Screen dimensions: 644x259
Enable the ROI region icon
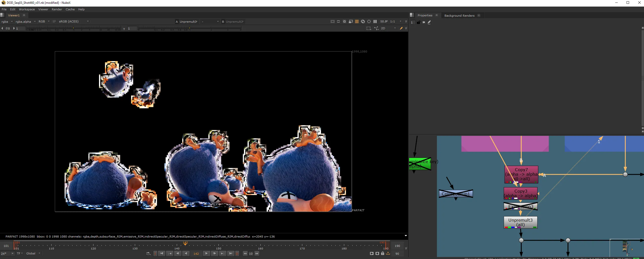(338, 21)
